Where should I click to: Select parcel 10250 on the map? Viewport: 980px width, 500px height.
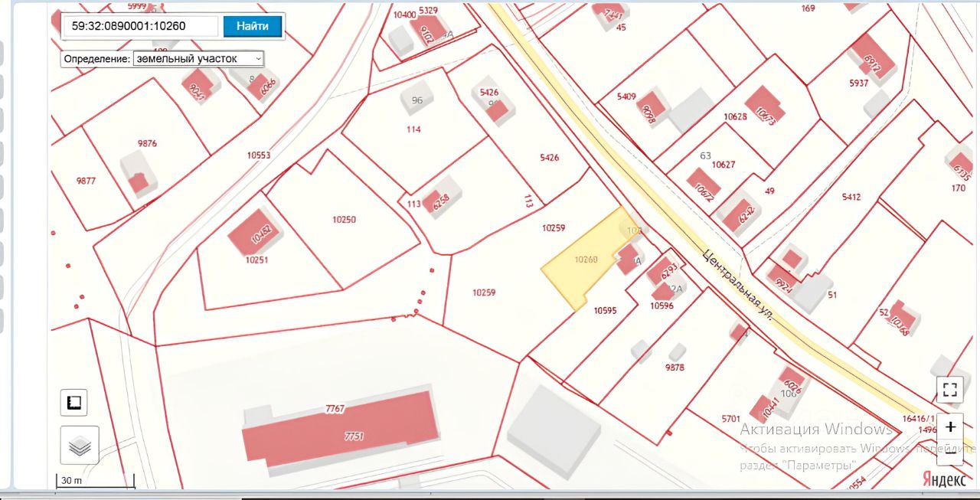(344, 220)
